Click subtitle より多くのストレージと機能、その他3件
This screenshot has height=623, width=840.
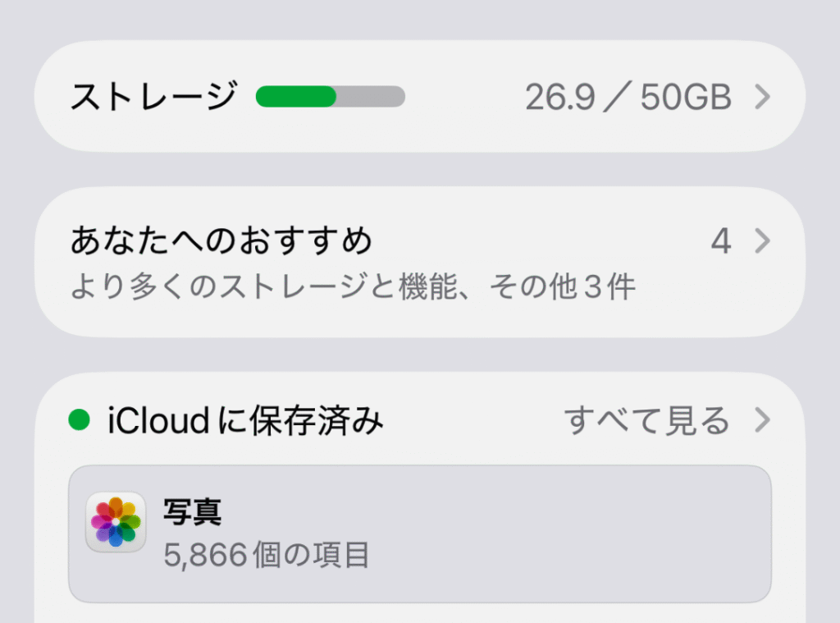coord(353,287)
